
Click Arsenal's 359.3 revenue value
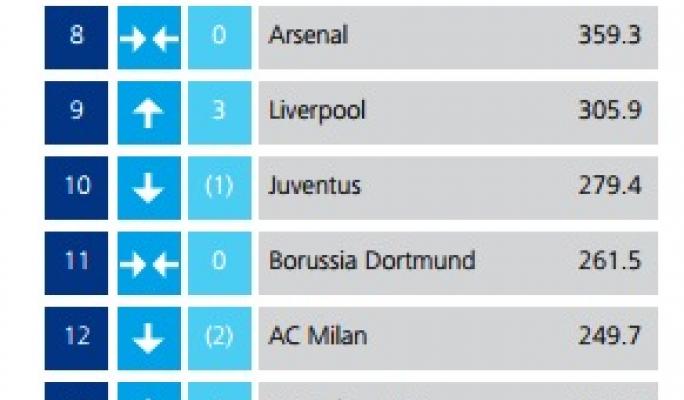[609, 36]
